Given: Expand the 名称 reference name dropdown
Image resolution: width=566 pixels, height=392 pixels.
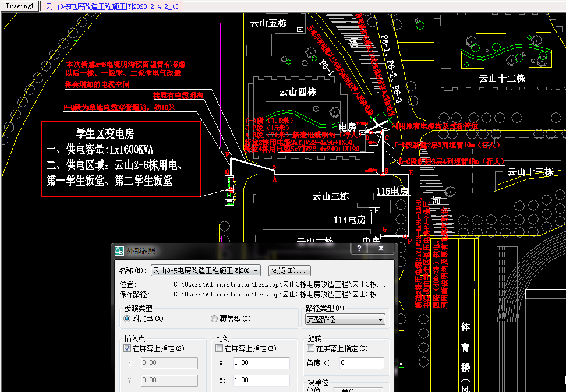Looking at the screenshot, I should (256, 270).
